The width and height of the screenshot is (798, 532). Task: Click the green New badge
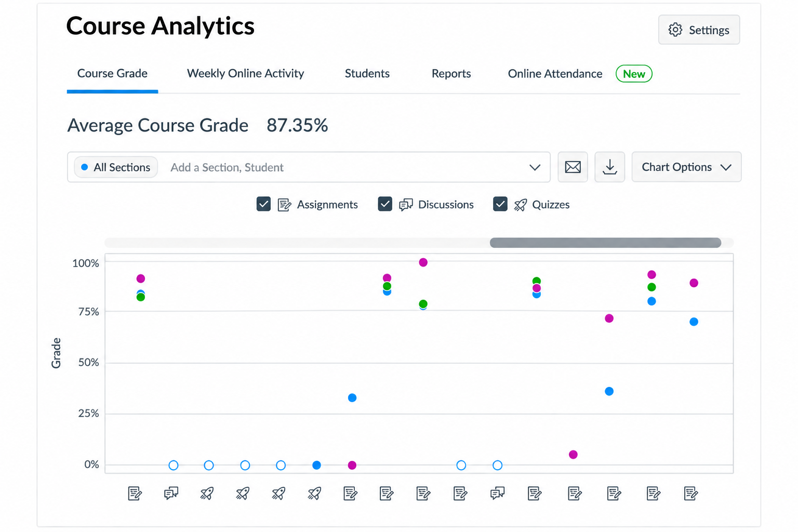[634, 74]
